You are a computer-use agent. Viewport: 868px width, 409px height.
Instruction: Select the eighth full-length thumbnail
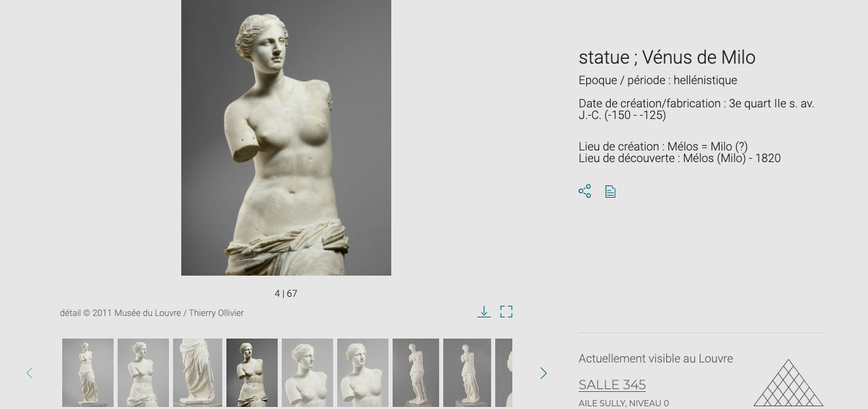tap(467, 373)
